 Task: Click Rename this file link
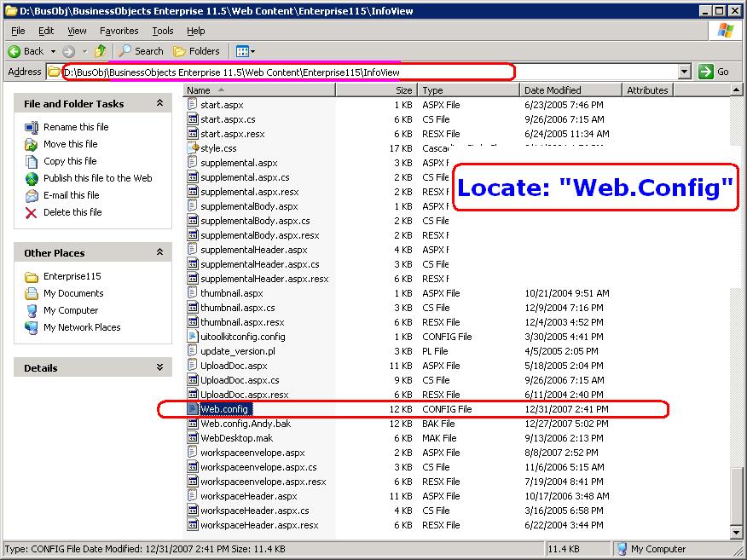click(76, 127)
